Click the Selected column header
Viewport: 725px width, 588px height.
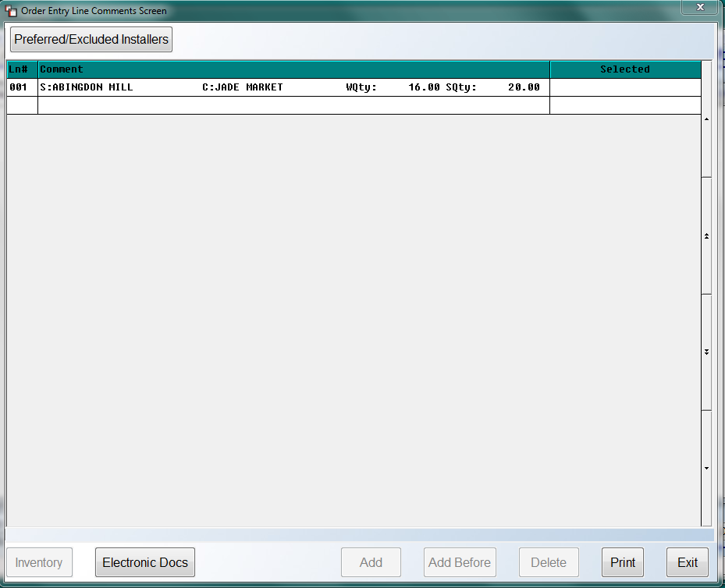pos(625,69)
